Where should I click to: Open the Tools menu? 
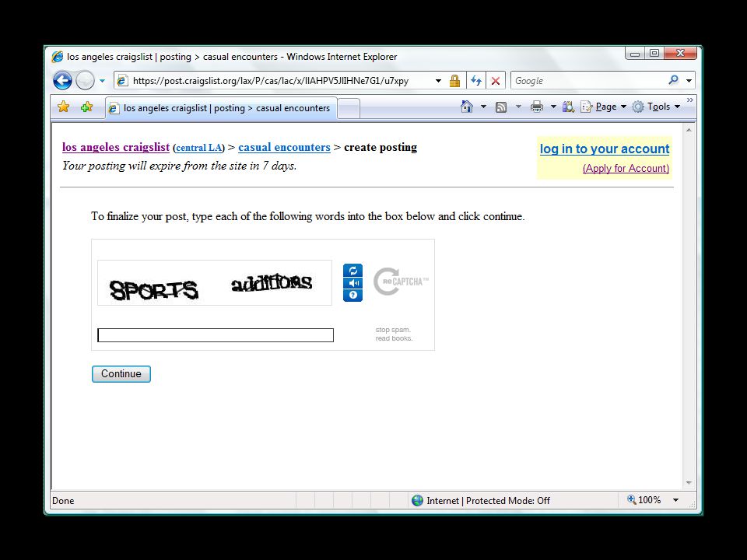point(657,107)
